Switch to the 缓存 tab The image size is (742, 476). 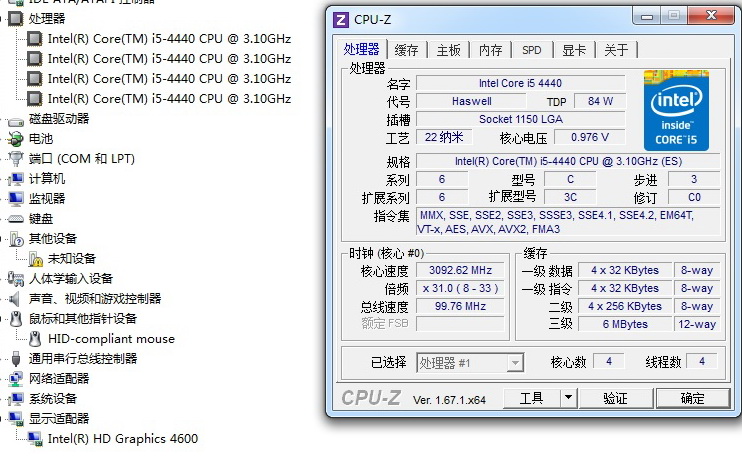(x=407, y=50)
